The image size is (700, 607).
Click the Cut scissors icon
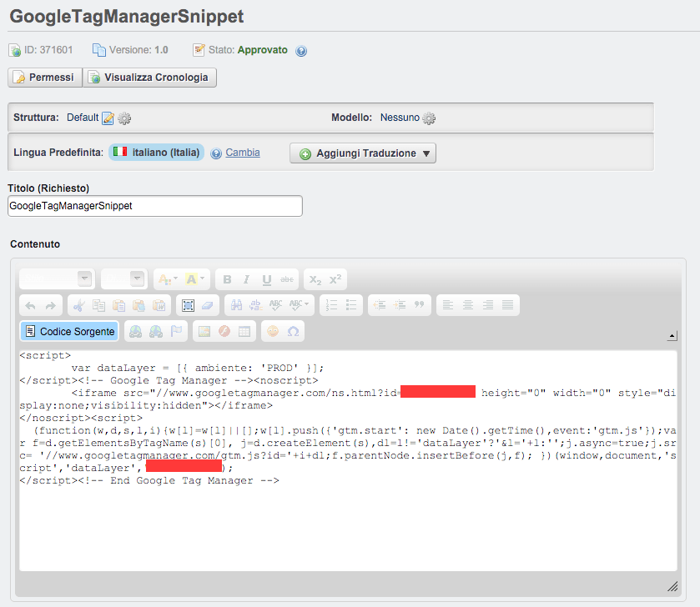tap(78, 305)
